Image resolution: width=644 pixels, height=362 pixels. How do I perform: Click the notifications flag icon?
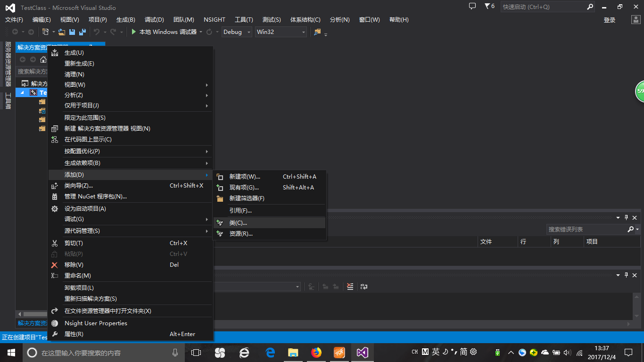tap(489, 6)
